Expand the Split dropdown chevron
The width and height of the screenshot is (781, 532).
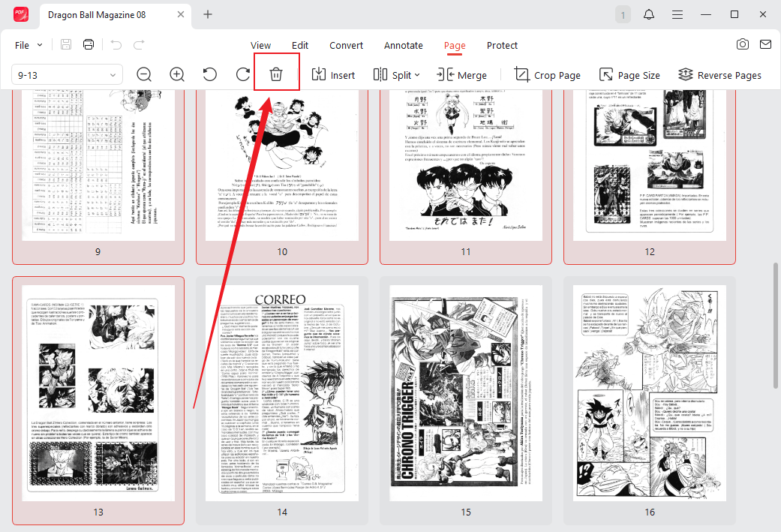click(x=417, y=75)
